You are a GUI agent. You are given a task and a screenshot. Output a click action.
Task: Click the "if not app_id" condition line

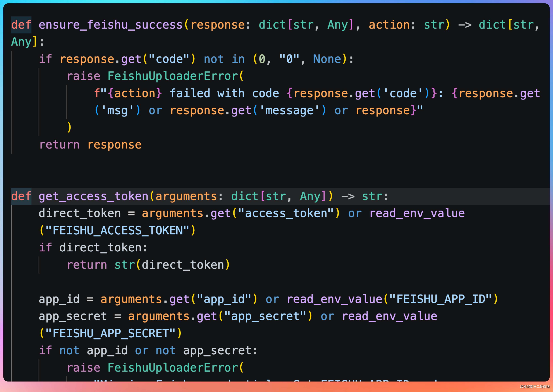click(148, 351)
